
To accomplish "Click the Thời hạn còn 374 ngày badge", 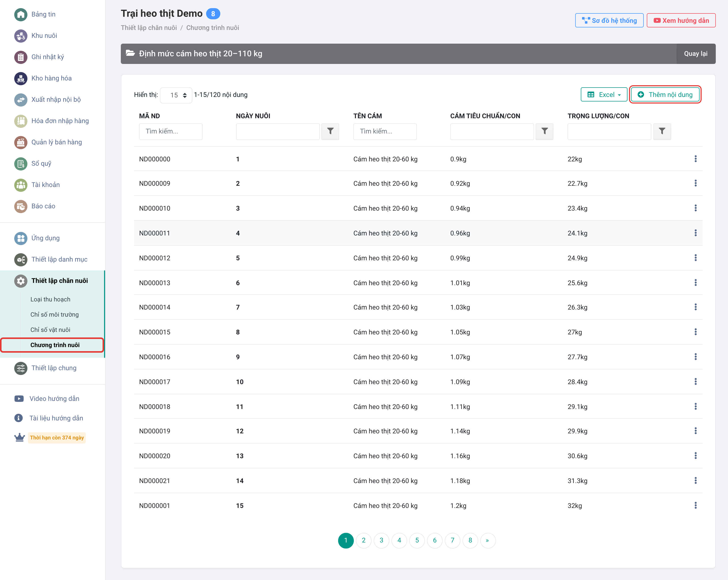I will [57, 438].
